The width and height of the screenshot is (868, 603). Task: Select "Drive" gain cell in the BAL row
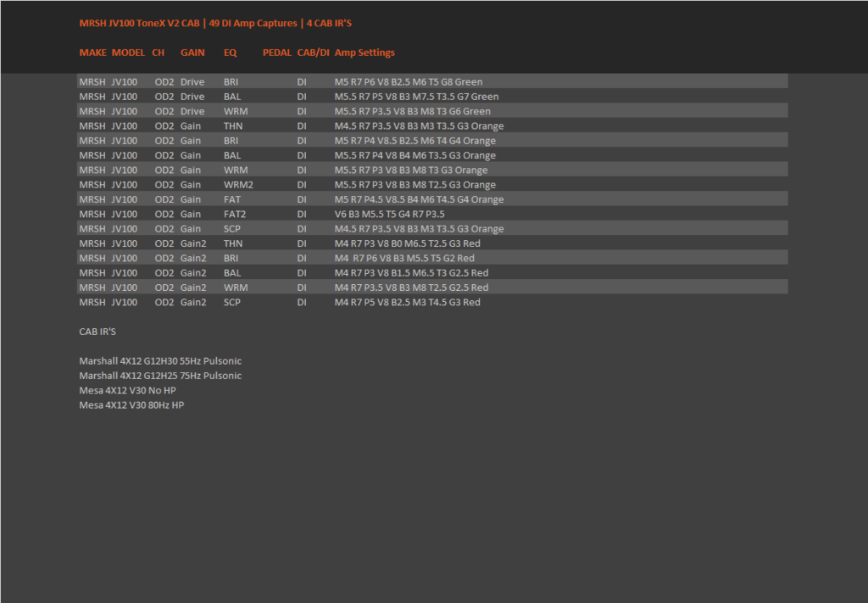[x=192, y=97]
